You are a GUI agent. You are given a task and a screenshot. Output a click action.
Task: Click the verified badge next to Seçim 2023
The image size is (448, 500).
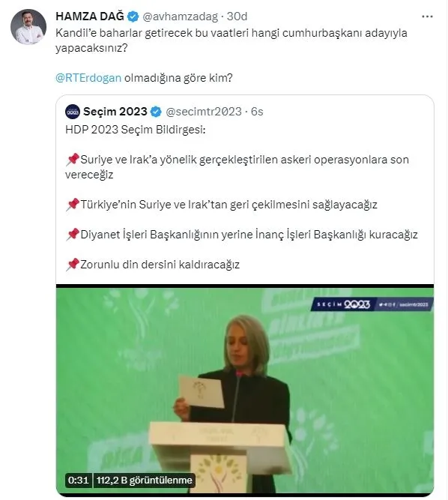(x=156, y=112)
